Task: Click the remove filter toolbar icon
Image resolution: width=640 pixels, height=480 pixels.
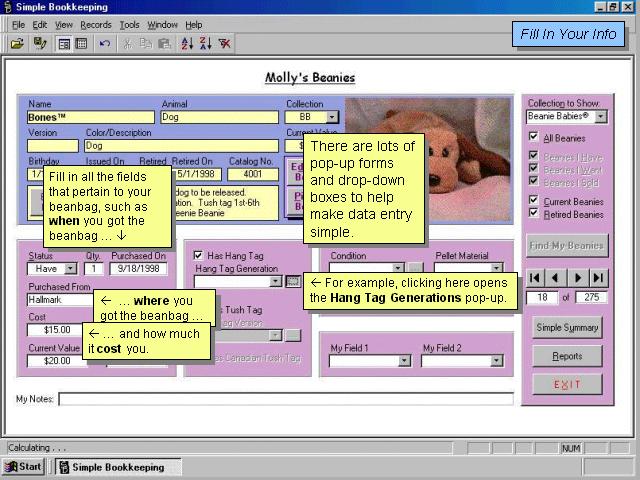Action: pyautogui.click(x=225, y=44)
